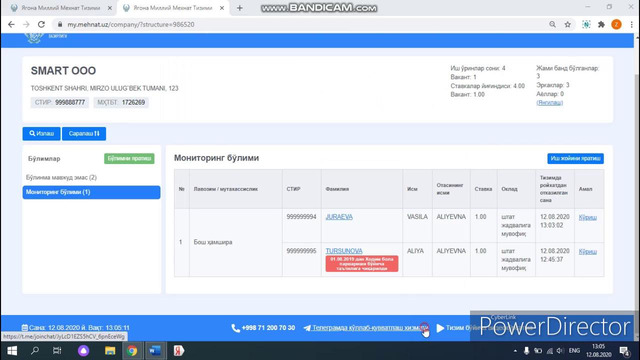The image size is (640, 360).
Task: Open Windows taskbar search
Action: click(35, 351)
